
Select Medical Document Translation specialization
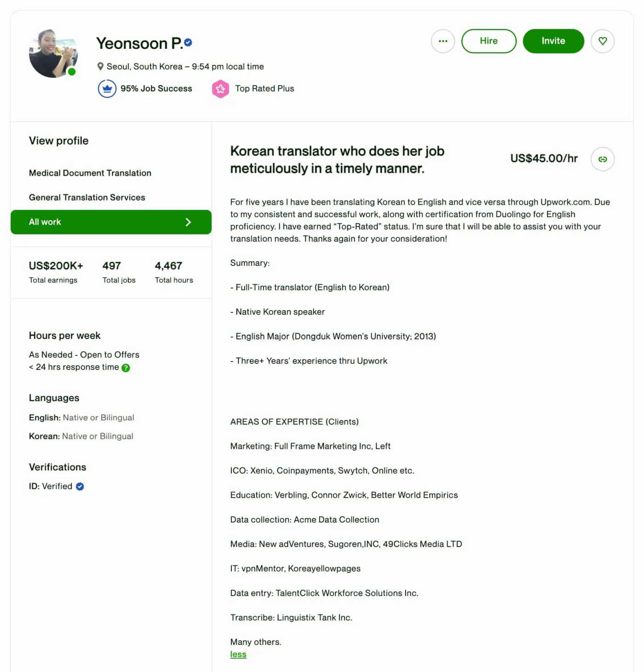click(90, 173)
